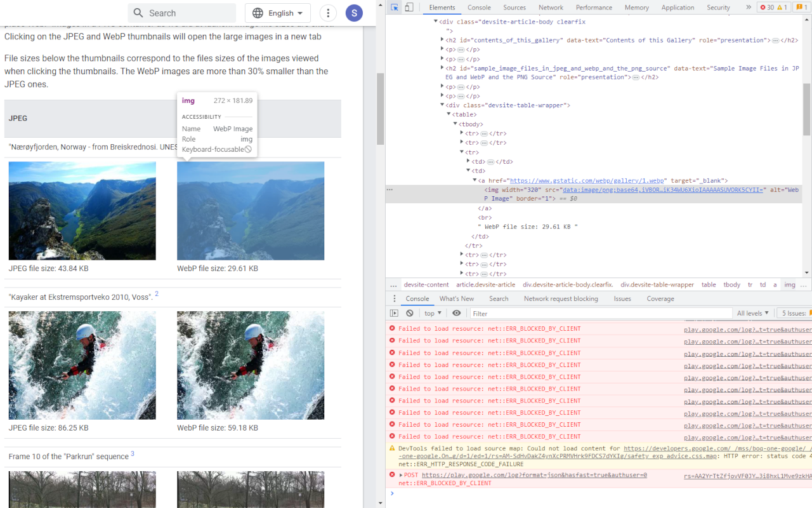Screen dimensions: 812x508
Task: Toggle the inspect element mode
Action: (395, 7)
